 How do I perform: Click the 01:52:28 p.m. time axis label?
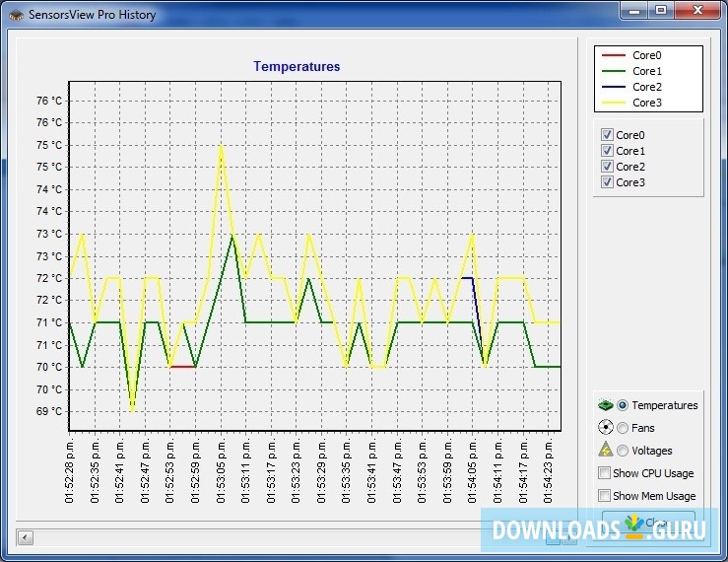(69, 472)
